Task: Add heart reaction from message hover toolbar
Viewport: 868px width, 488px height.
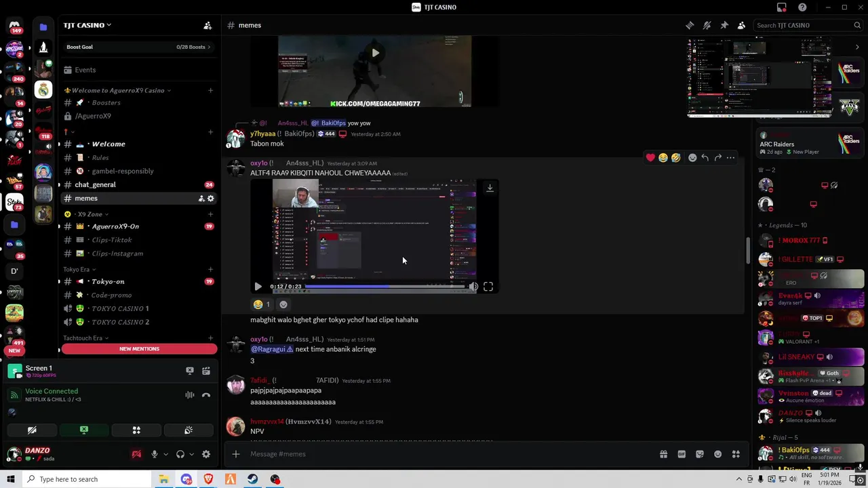Action: pos(650,158)
